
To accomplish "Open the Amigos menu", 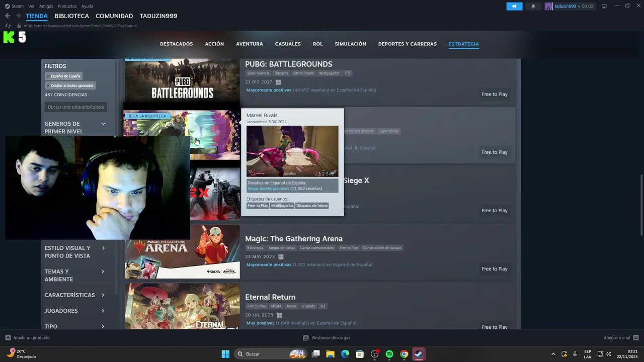I will coord(46,6).
